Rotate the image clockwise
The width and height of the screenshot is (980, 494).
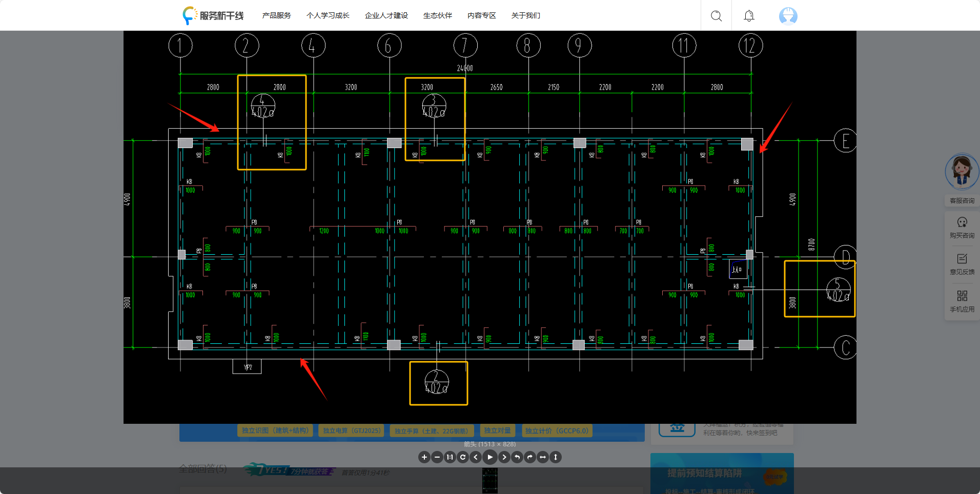pyautogui.click(x=530, y=457)
